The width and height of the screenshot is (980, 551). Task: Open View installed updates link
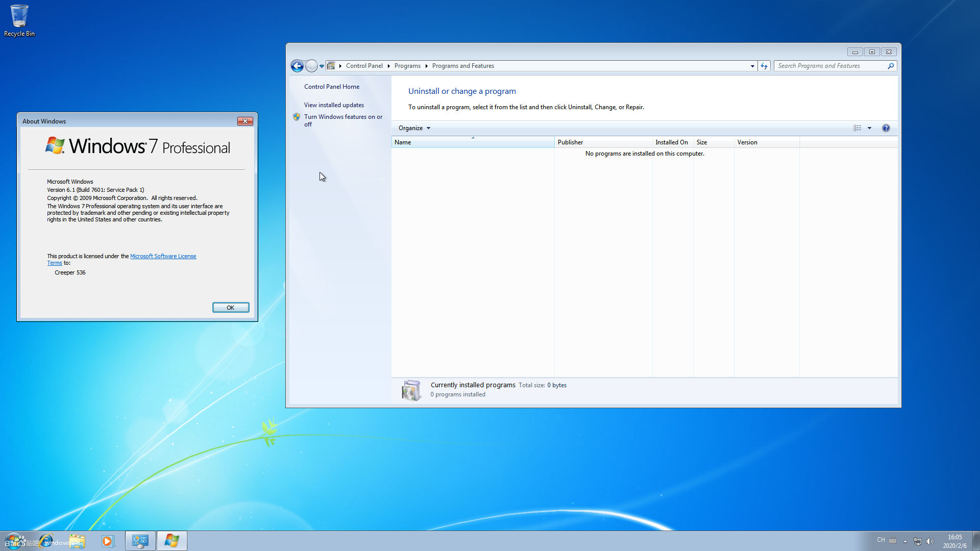coord(334,105)
